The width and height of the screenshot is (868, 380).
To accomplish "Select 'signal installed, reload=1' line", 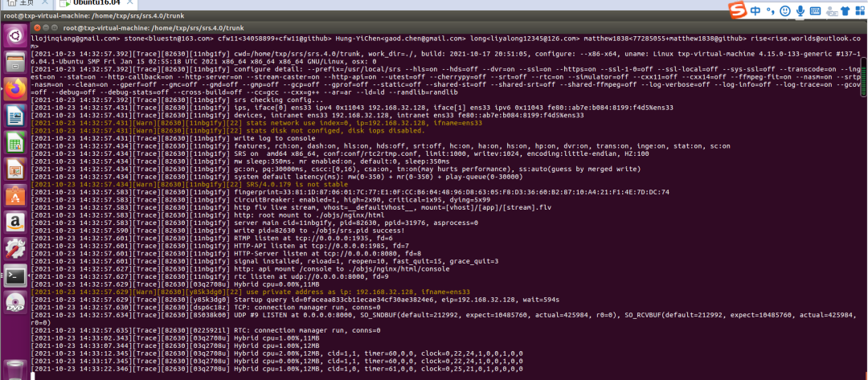I will [x=265, y=261].
